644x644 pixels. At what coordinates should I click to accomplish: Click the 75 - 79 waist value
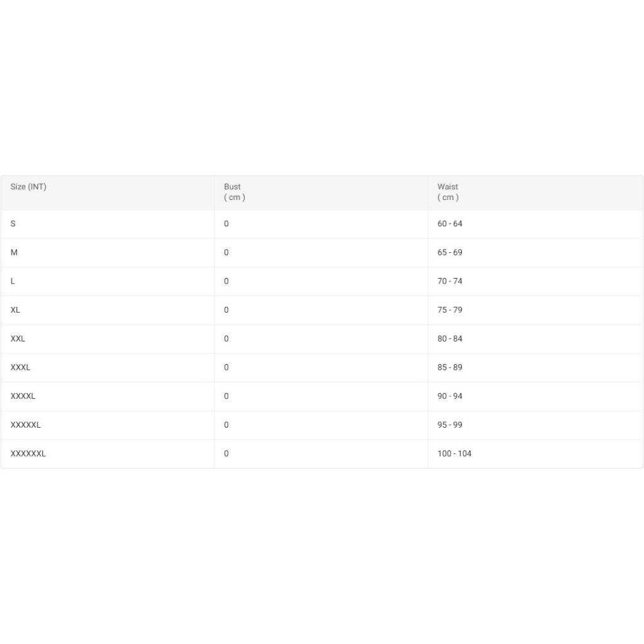(x=450, y=310)
